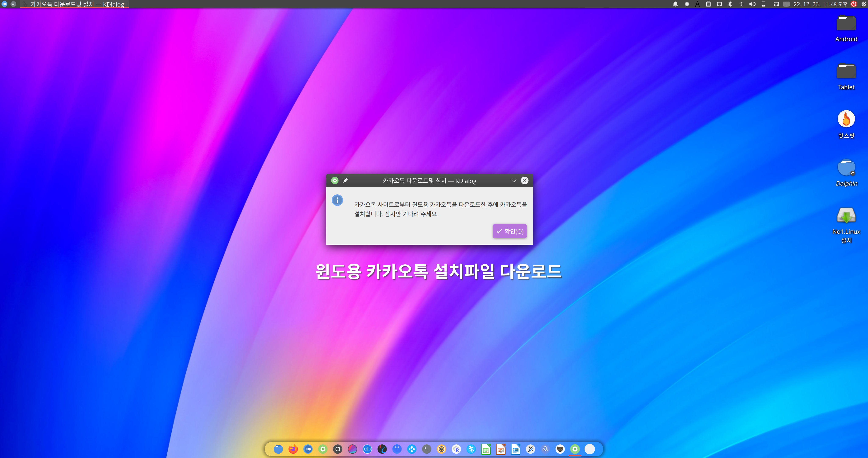Launch qBittorrent from the dock
The width and height of the screenshot is (868, 458).
(367, 449)
